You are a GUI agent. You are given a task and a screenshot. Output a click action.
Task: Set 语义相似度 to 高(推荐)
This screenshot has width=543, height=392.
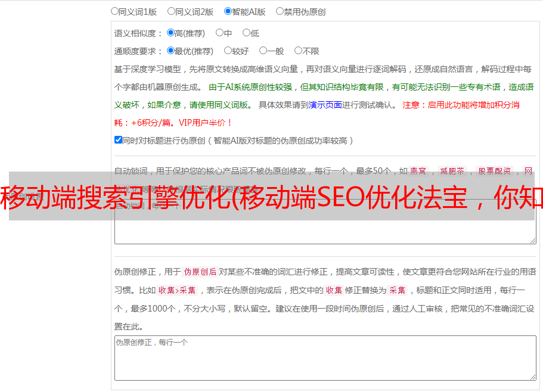[x=170, y=33]
